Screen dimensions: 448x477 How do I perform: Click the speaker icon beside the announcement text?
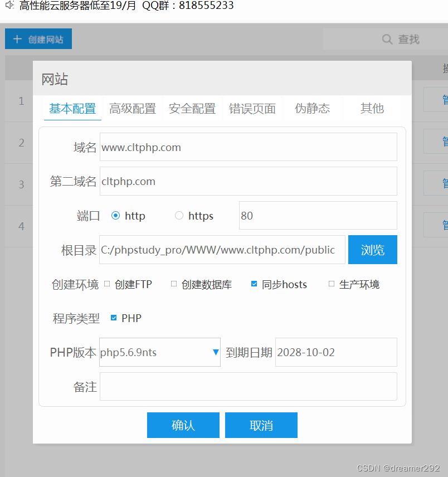tap(8, 6)
